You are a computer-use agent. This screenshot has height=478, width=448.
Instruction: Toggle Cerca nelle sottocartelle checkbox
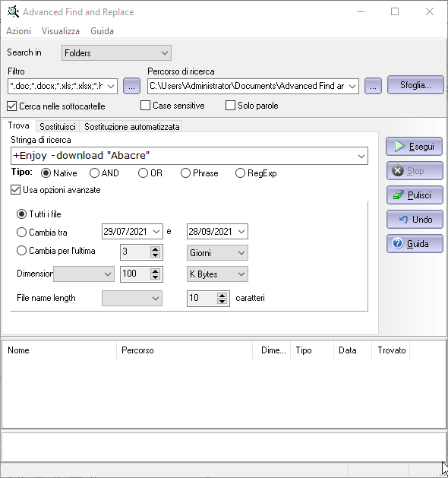click(x=11, y=106)
